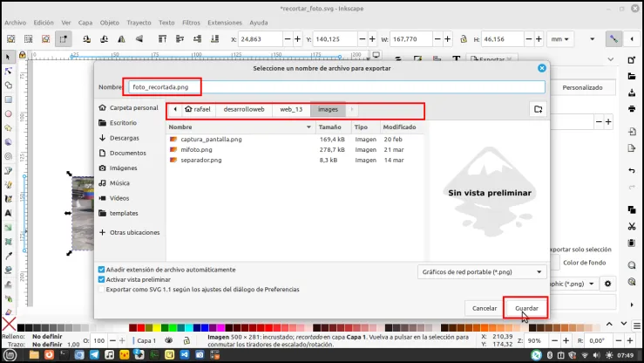The height and width of the screenshot is (363, 644).
Task: Go to web_13 folder in path bar
Action: coord(291,109)
